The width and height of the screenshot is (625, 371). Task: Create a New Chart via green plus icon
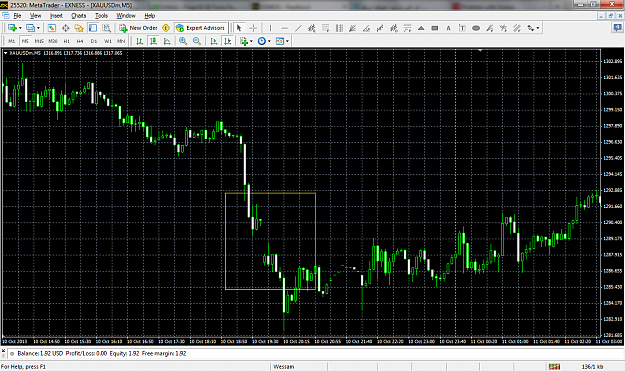coord(12,28)
